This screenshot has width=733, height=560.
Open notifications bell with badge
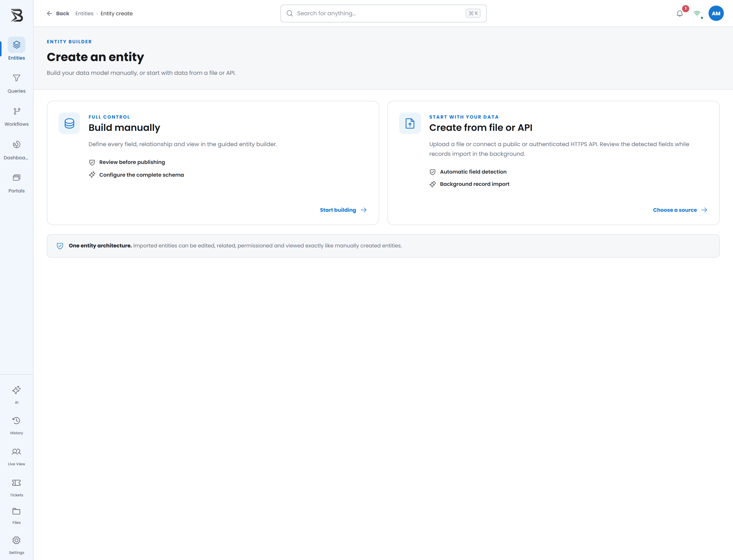click(x=680, y=13)
